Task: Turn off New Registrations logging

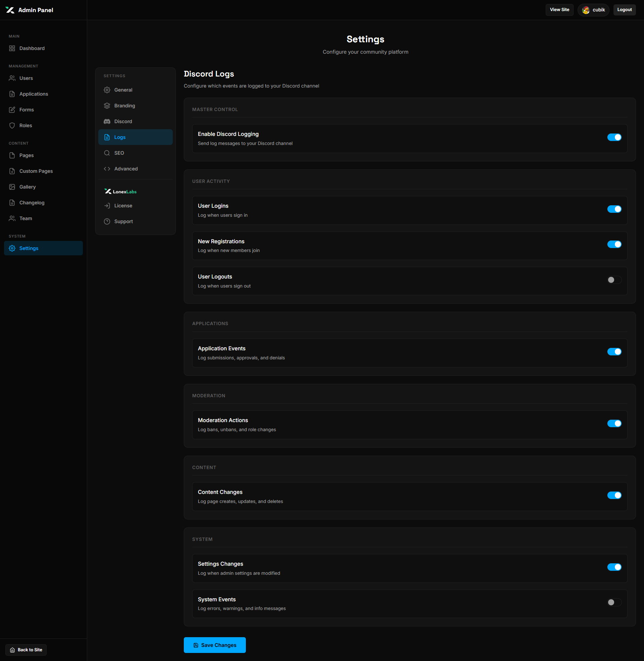Action: click(x=614, y=244)
